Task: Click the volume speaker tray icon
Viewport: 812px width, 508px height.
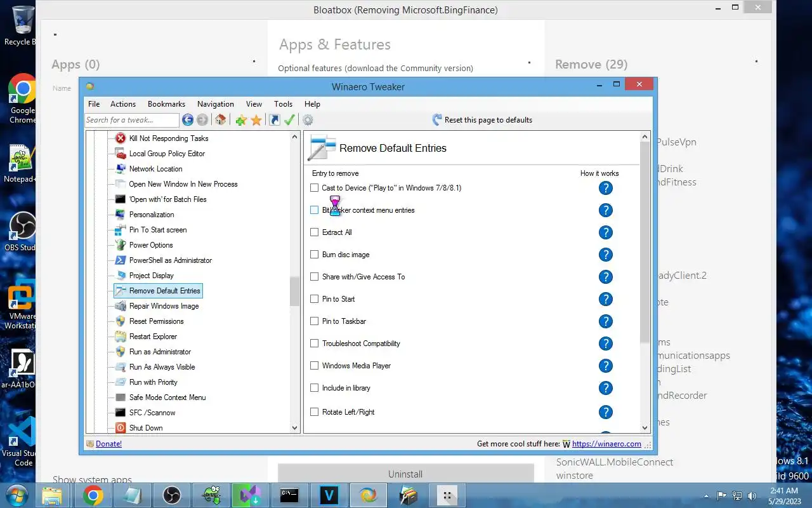Action: (752, 496)
